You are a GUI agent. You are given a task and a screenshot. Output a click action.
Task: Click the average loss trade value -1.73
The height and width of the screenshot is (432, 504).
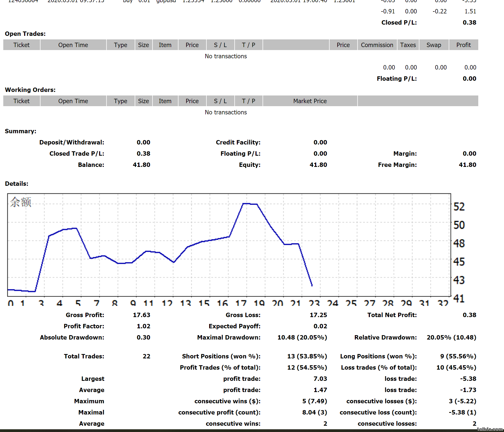pos(468,390)
